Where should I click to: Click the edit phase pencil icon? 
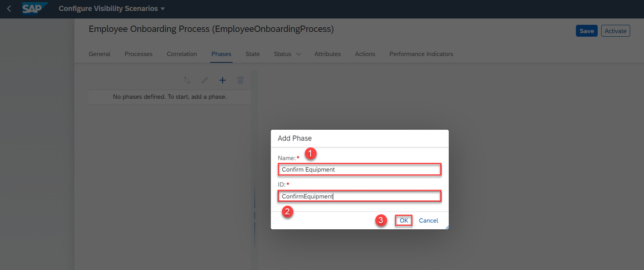point(205,80)
